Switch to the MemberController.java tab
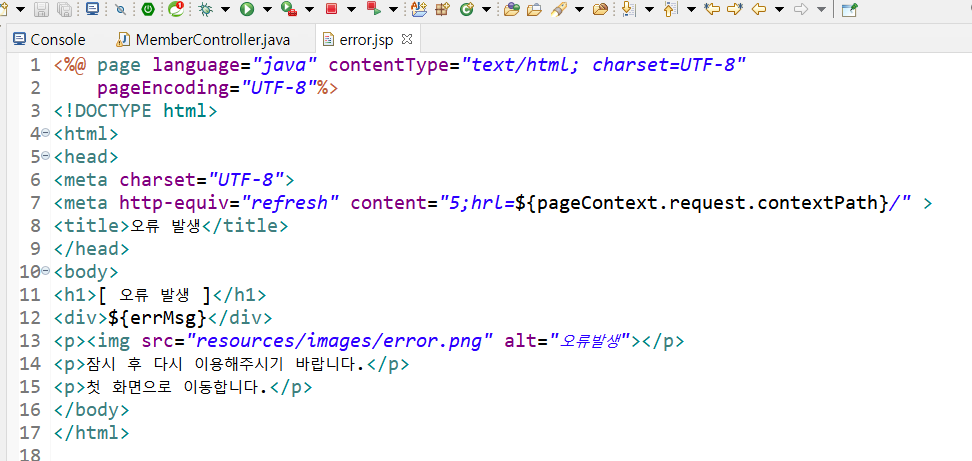The width and height of the screenshot is (972, 461). click(x=203, y=40)
